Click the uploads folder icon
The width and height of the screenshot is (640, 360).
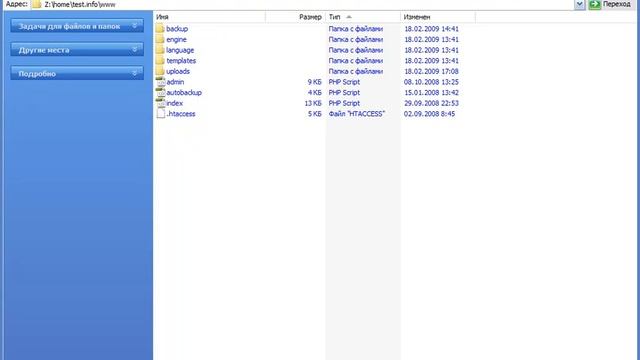(x=160, y=71)
